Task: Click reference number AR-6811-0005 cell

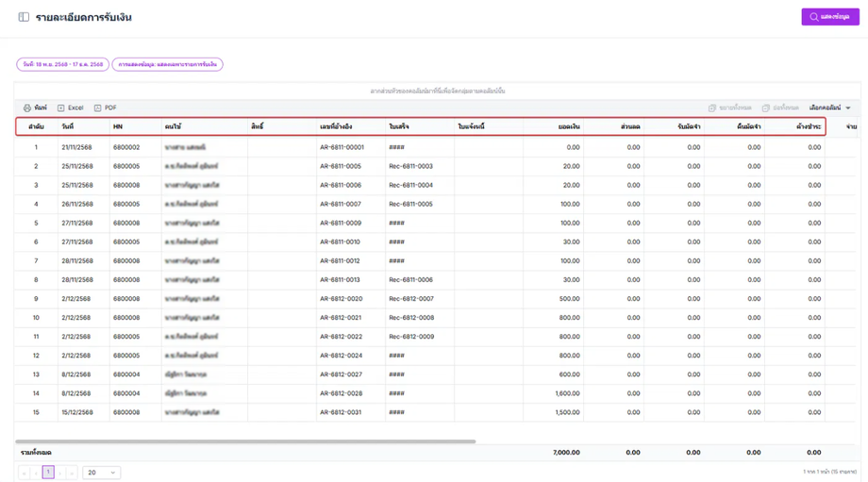Action: 341,167
